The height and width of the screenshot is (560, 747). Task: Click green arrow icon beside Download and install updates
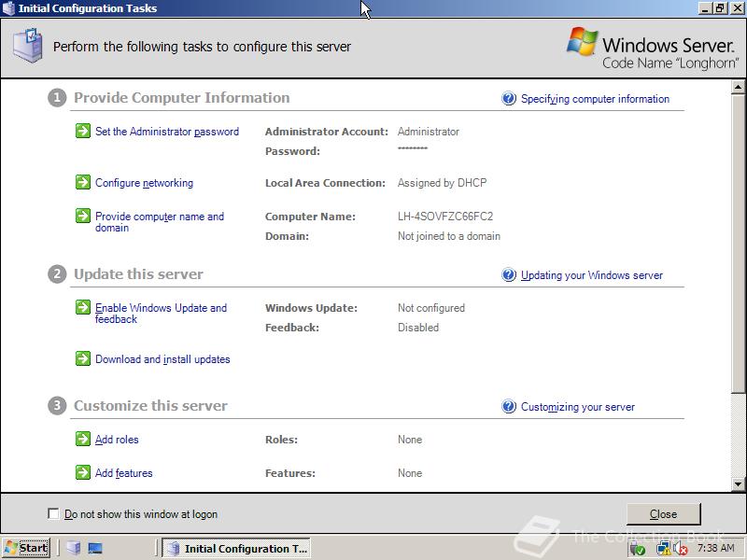click(83, 358)
